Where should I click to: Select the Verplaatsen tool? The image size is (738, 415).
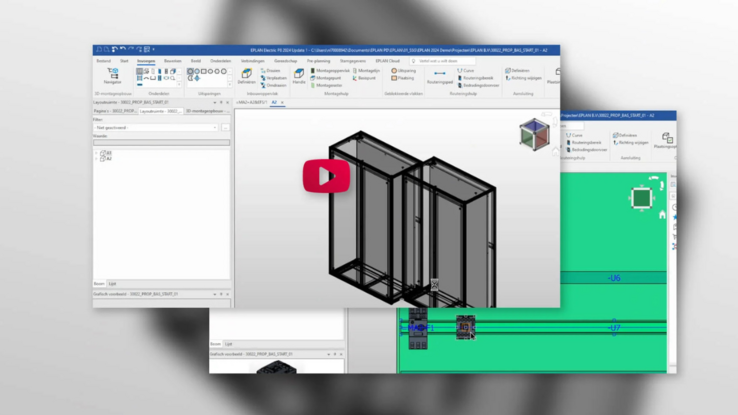273,78
